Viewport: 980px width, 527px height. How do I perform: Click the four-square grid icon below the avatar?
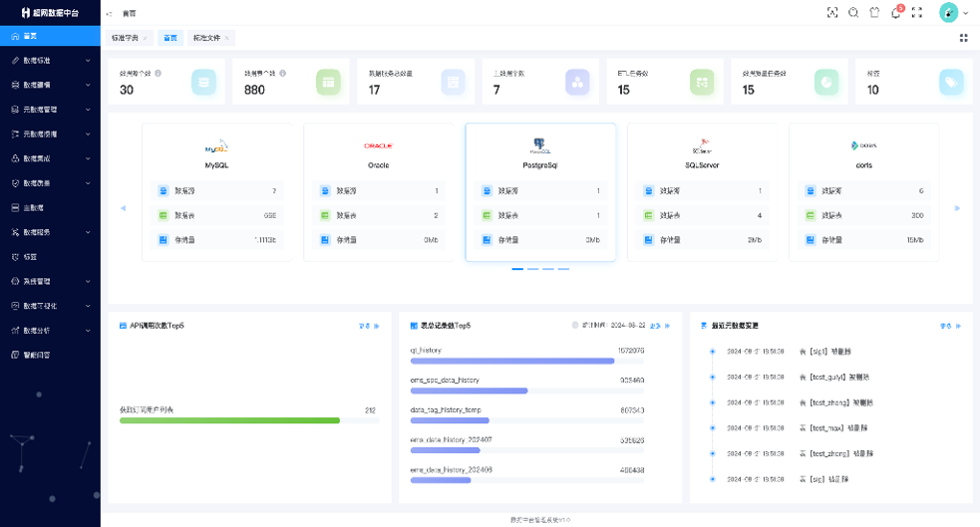click(x=963, y=38)
